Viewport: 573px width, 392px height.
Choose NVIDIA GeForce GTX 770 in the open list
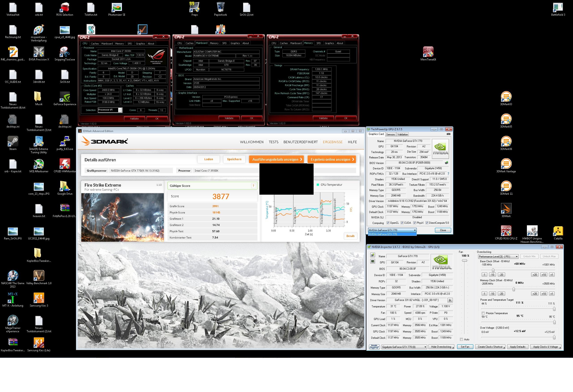[392, 234]
